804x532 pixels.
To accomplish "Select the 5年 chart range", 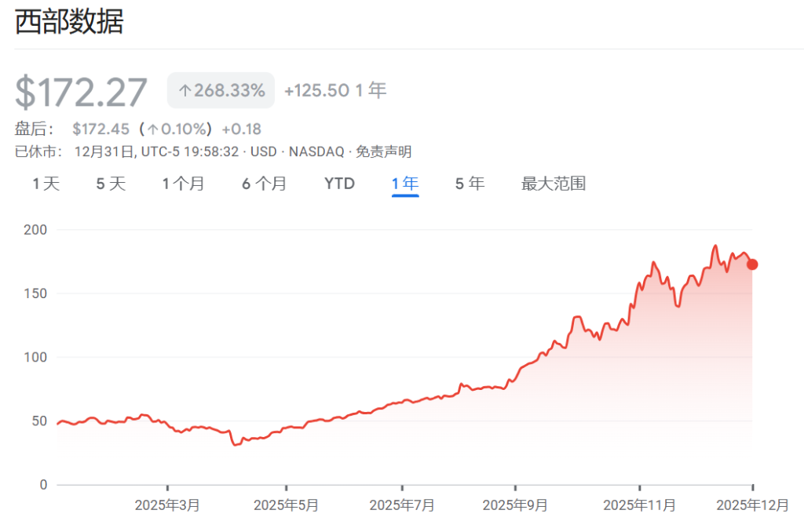I will pyautogui.click(x=469, y=183).
